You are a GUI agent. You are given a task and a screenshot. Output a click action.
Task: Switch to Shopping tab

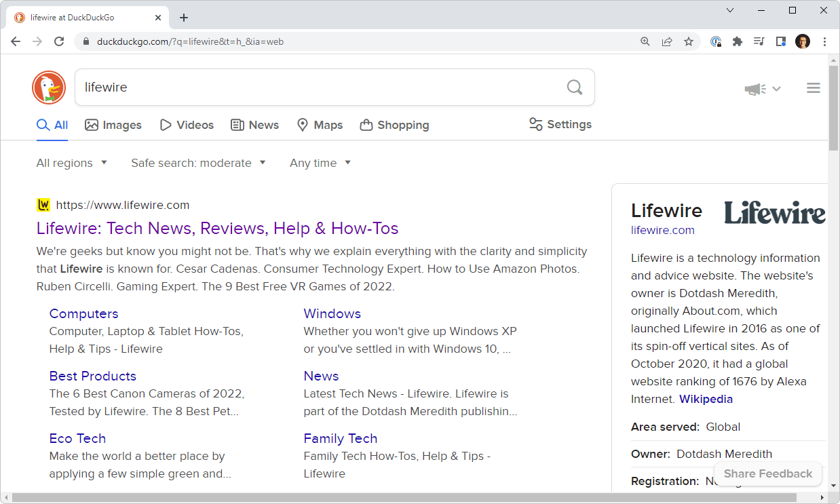[x=394, y=125]
